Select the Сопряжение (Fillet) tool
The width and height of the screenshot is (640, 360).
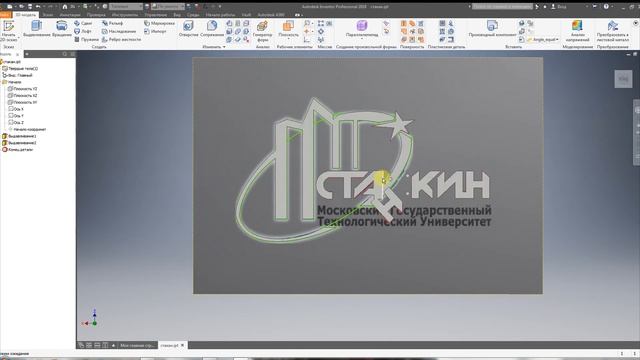[212, 29]
